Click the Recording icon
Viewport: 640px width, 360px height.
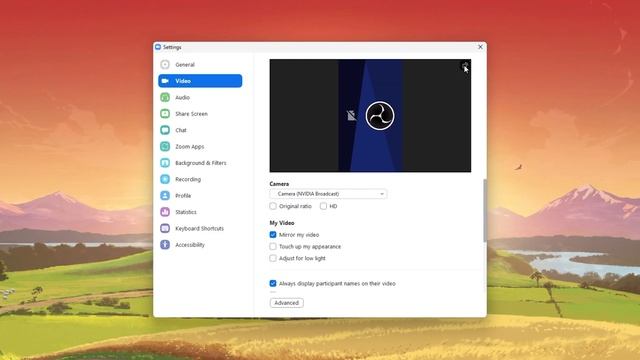point(165,179)
